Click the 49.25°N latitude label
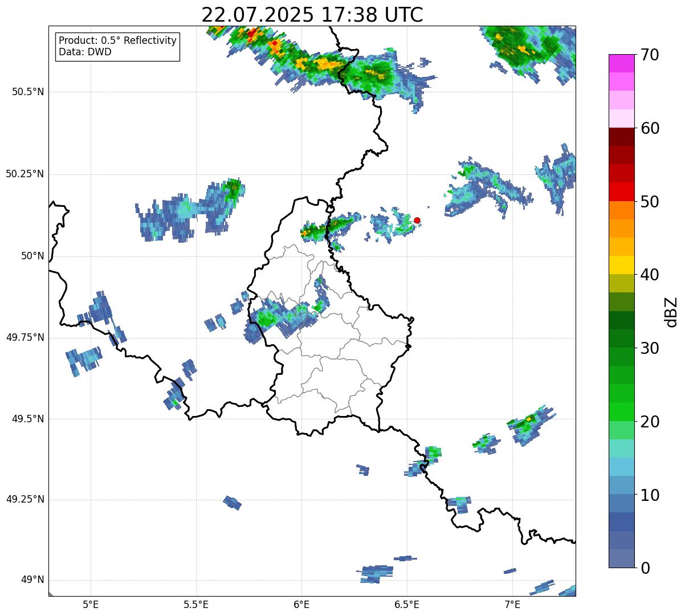 (25, 499)
